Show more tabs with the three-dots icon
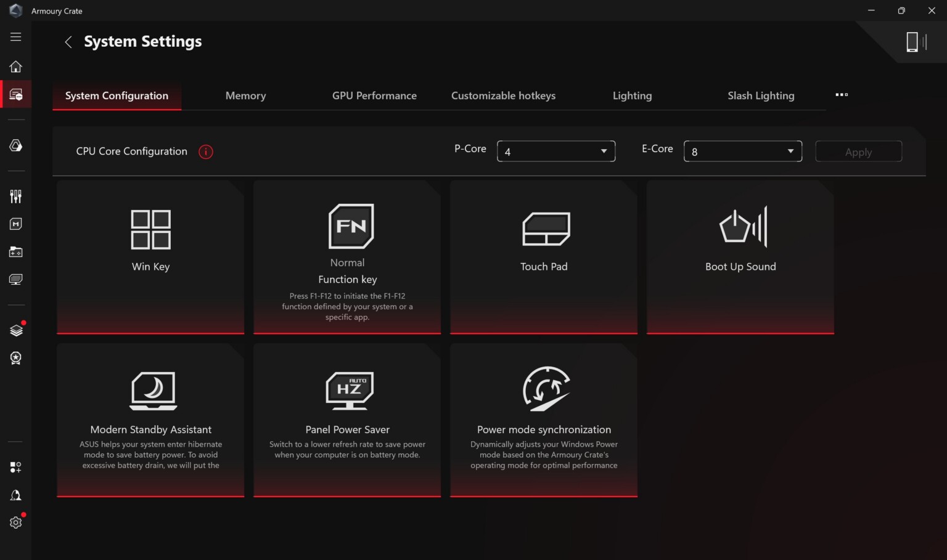947x560 pixels. tap(842, 95)
